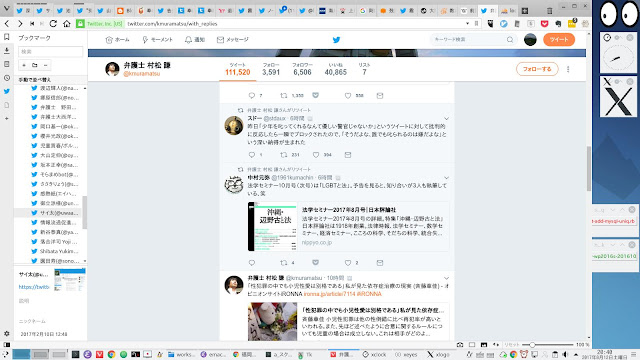The height and width of the screenshot is (360, 640).
Task: Open Twitter Home tab
Action: (x=117, y=40)
